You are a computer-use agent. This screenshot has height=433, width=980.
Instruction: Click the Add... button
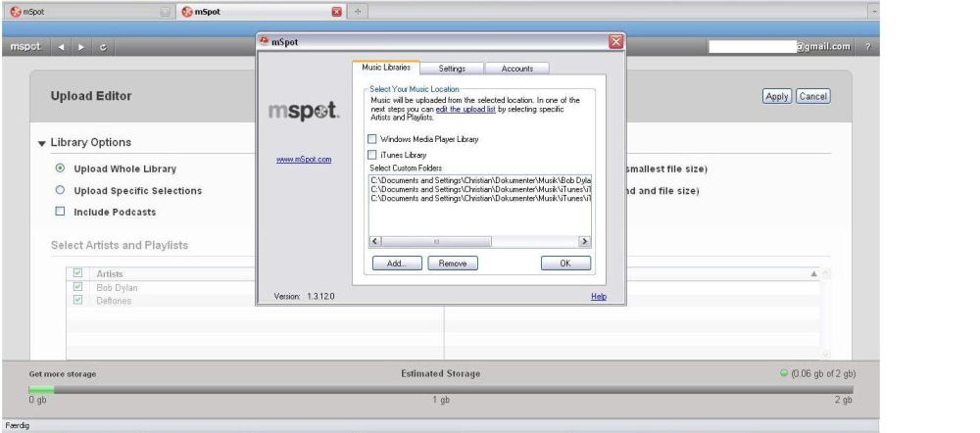tap(397, 264)
